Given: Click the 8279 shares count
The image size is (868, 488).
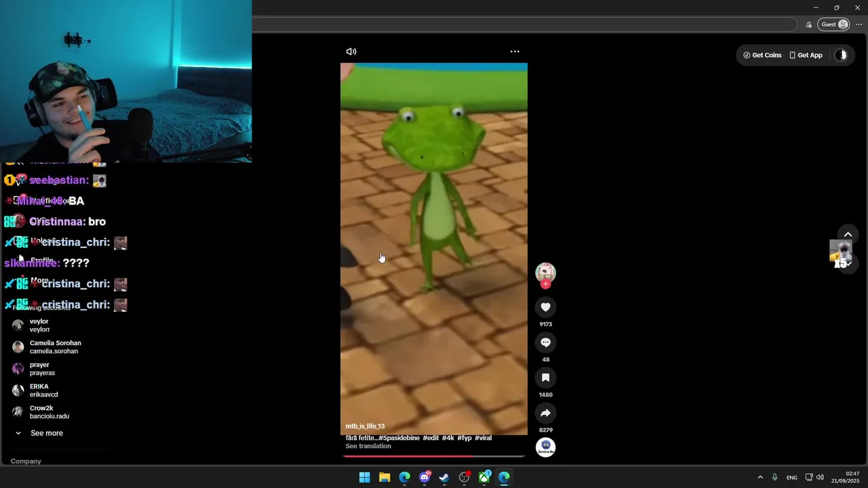Looking at the screenshot, I should (x=545, y=430).
